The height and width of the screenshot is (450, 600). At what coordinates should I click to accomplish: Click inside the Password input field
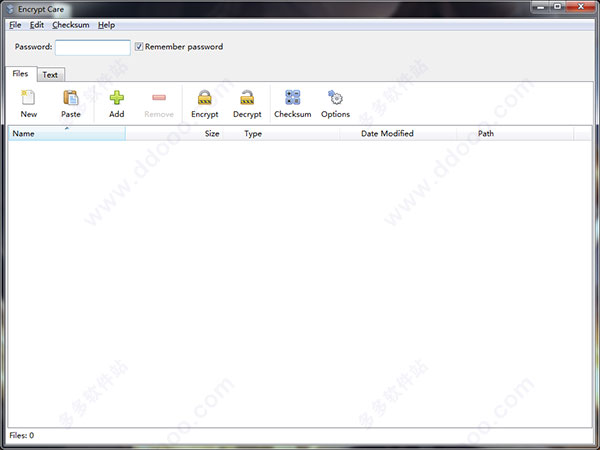coord(93,48)
